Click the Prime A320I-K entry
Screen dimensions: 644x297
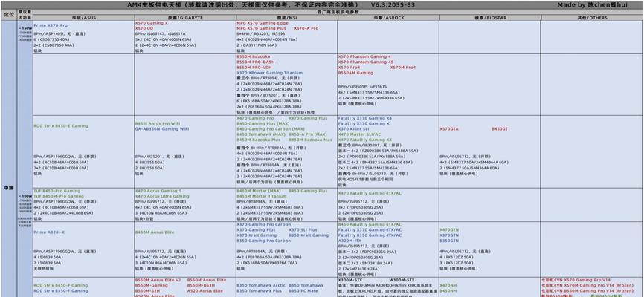pyautogui.click(x=49, y=232)
